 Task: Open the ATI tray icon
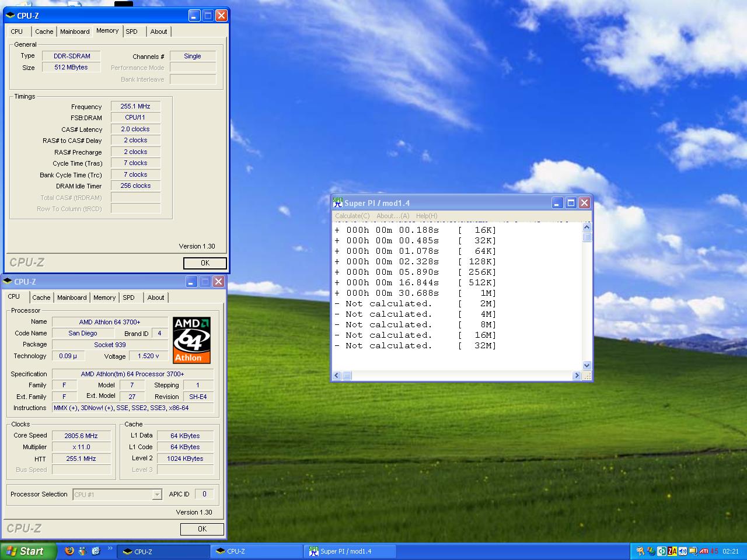click(704, 551)
